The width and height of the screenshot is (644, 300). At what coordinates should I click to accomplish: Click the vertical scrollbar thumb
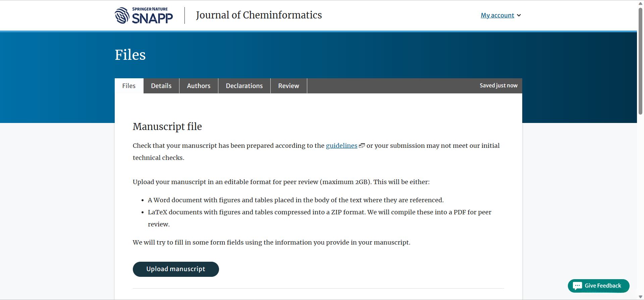pos(640,60)
